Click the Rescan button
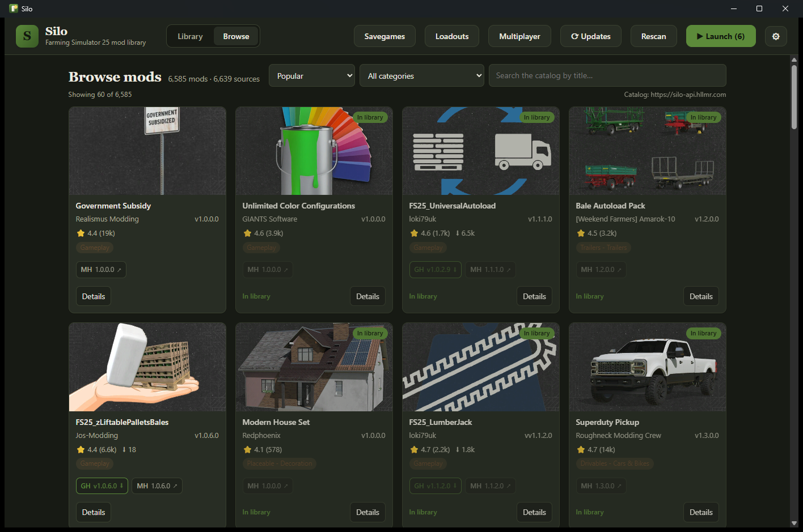Image resolution: width=803 pixels, height=532 pixels. (654, 36)
